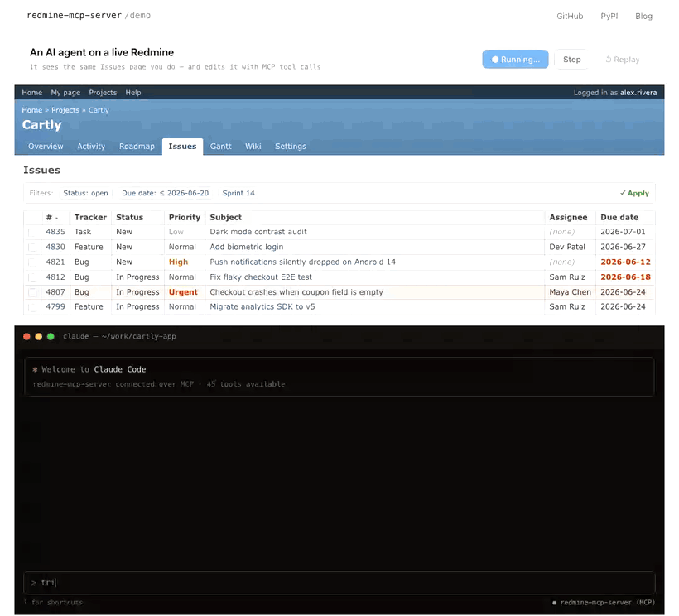
Task: Open issue Dark mode contrast audit
Action: pos(258,232)
